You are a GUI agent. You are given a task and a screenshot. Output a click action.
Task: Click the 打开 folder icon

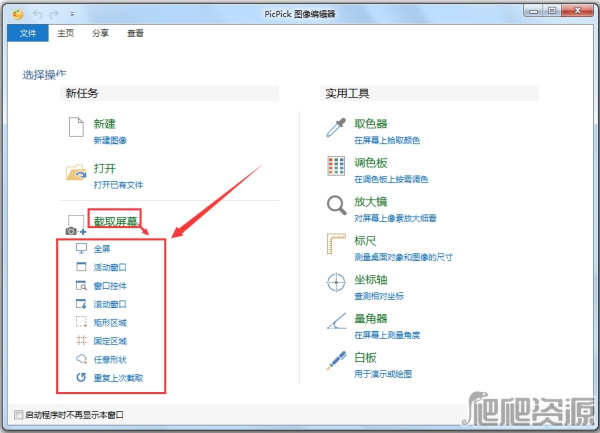point(76,172)
